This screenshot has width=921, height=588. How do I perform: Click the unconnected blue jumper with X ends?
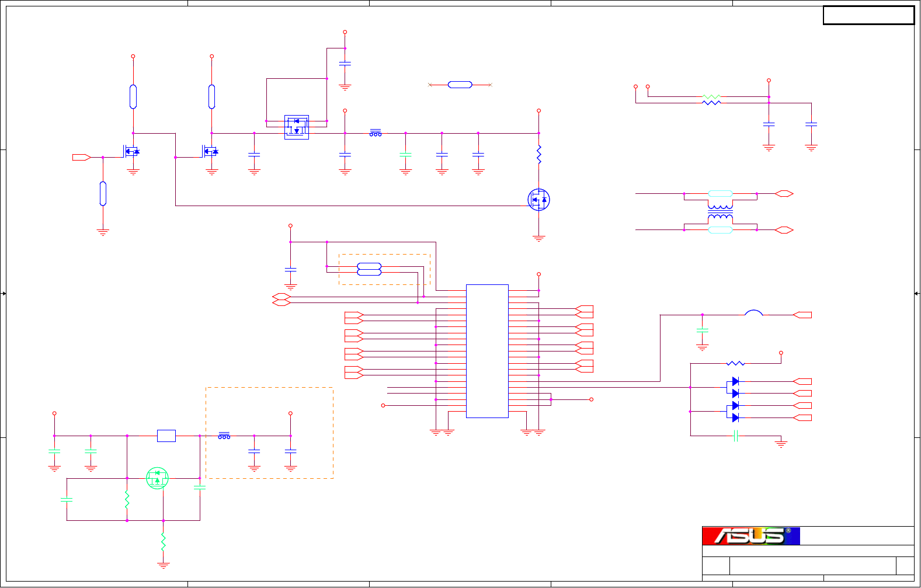coord(460,85)
